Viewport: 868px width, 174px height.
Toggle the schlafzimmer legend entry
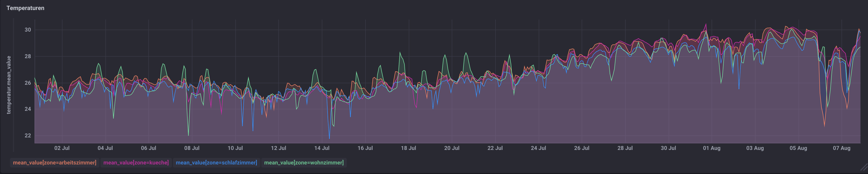coord(216,163)
